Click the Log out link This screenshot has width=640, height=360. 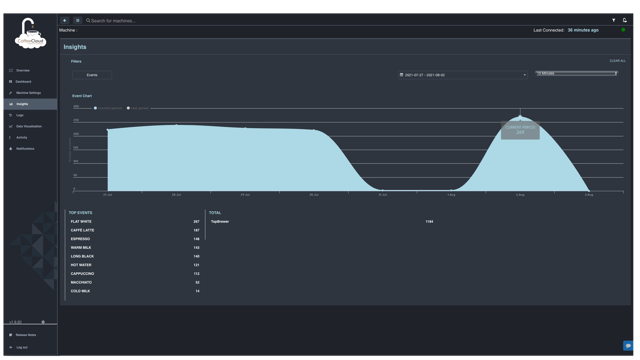pos(22,347)
